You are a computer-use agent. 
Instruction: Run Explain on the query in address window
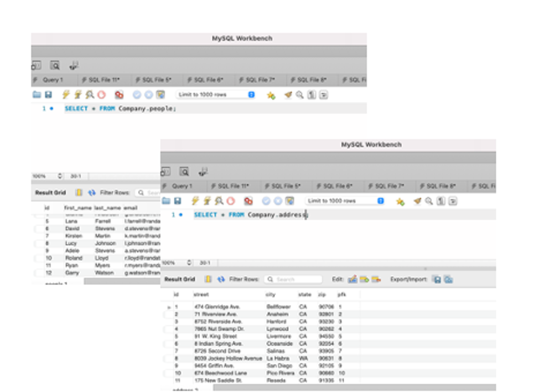(219, 200)
